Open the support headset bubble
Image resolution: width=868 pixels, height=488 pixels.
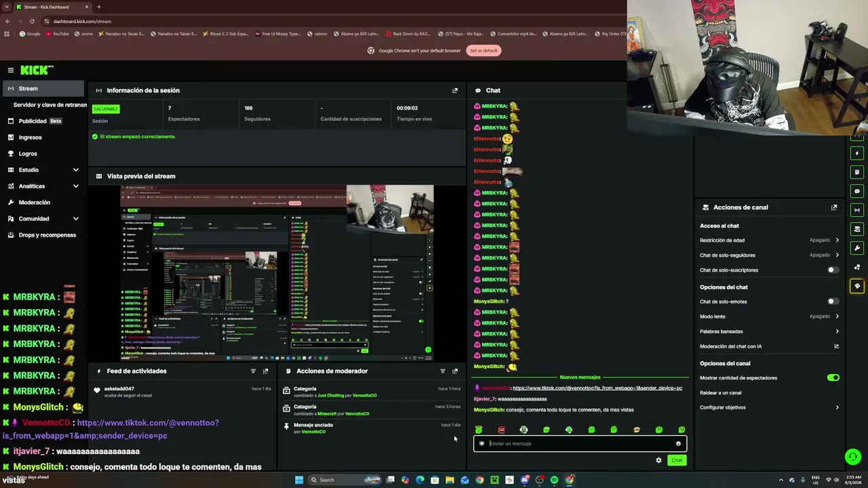tap(853, 457)
